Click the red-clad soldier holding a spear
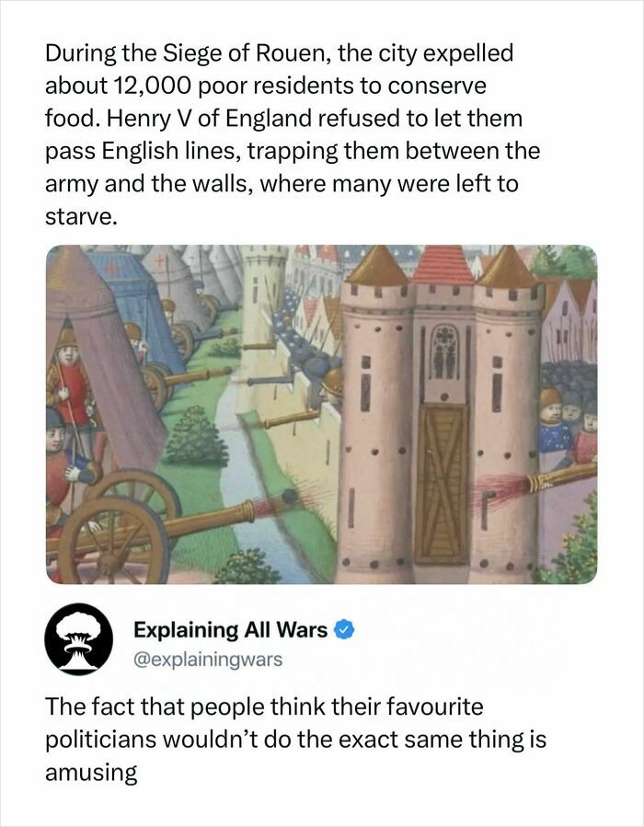The width and height of the screenshot is (644, 827). pos(69,385)
